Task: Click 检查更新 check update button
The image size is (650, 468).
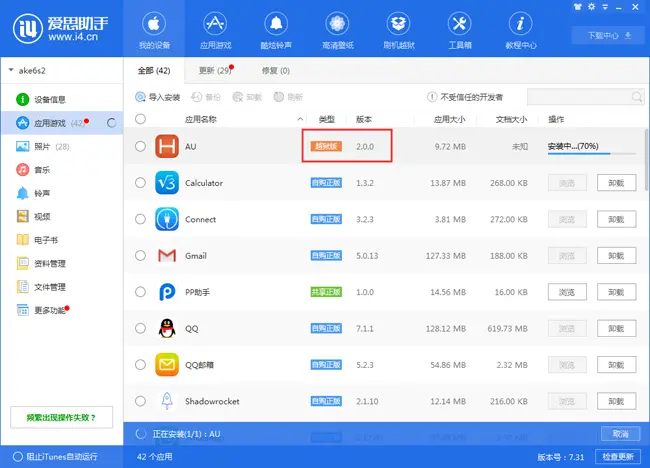Action: click(618, 457)
